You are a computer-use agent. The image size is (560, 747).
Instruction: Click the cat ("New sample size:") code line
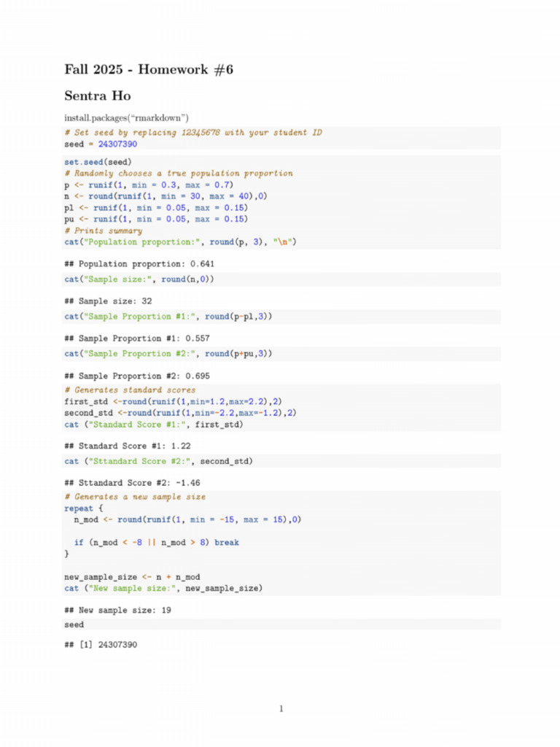pos(163,589)
